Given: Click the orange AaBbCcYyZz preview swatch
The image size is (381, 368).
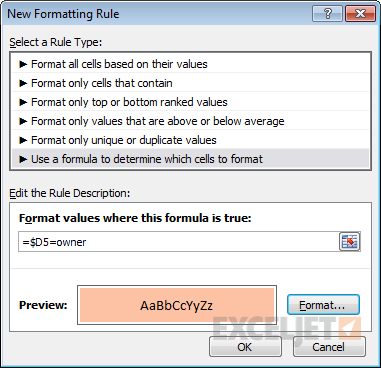Looking at the screenshot, I should [177, 305].
